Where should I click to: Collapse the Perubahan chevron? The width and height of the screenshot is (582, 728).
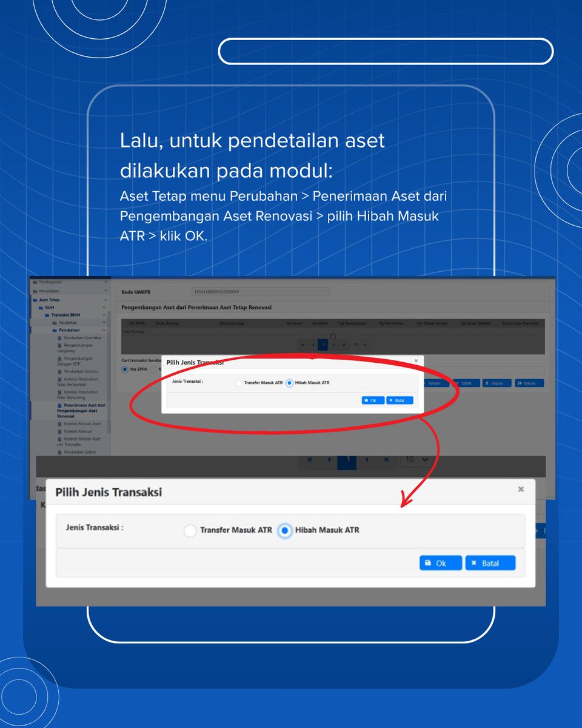[x=104, y=330]
